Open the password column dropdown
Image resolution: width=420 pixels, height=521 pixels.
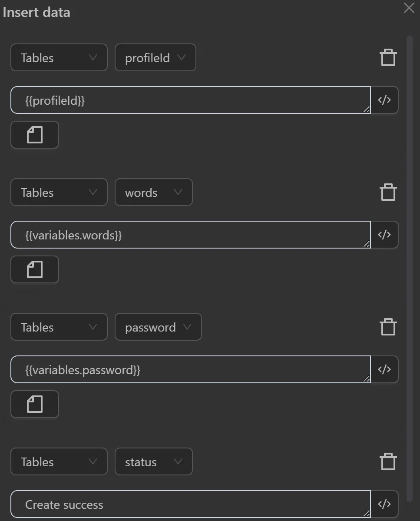158,327
